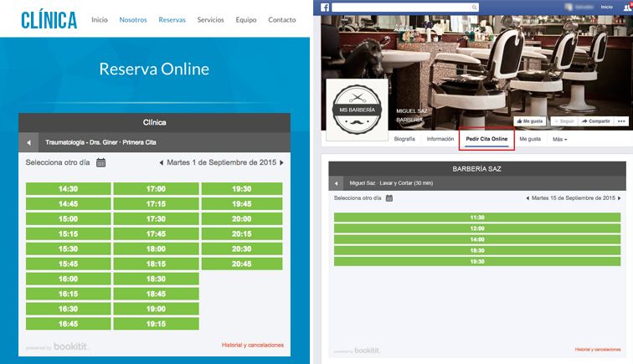Open the Equipo menu item
This screenshot has width=633, height=364.
tap(246, 19)
